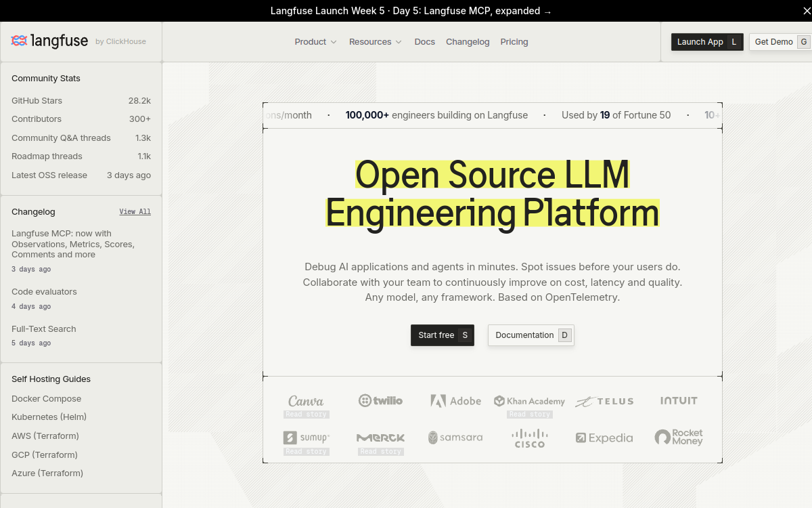
Task: Go to the Changelog nav item
Action: click(468, 42)
